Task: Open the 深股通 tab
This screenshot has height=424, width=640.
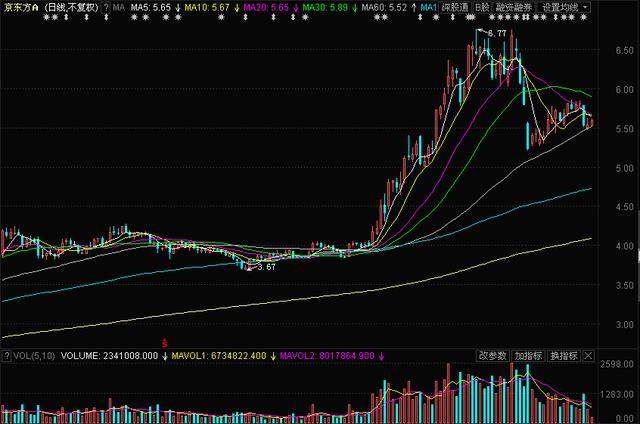Action: pos(454,7)
